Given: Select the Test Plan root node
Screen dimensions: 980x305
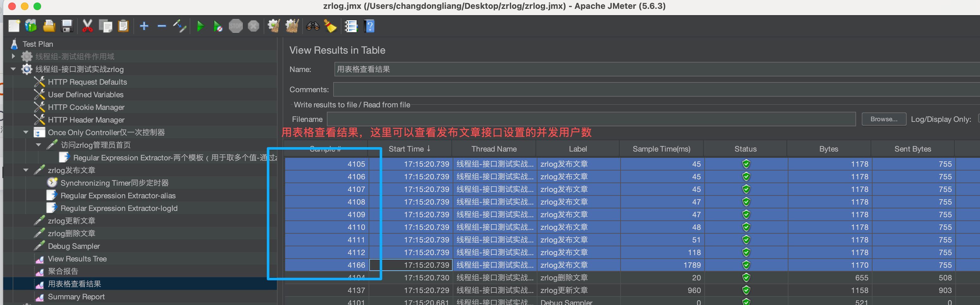Looking at the screenshot, I should click(38, 44).
